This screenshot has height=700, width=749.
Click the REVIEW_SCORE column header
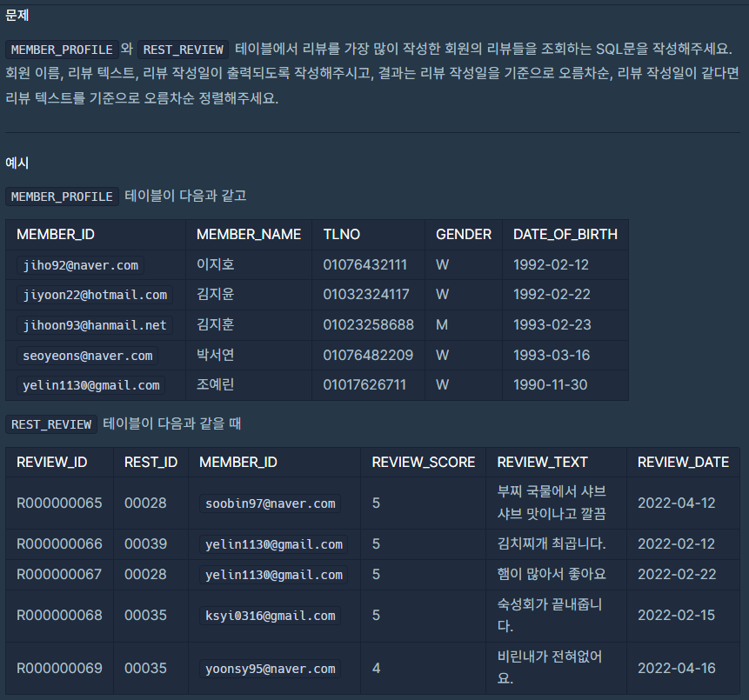click(423, 462)
